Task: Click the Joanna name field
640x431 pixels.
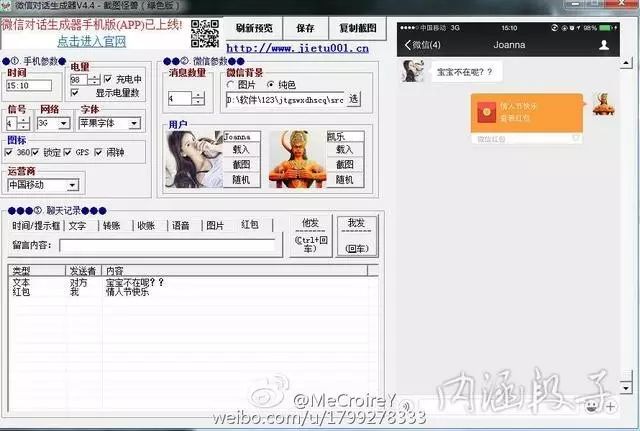Action: click(242, 137)
